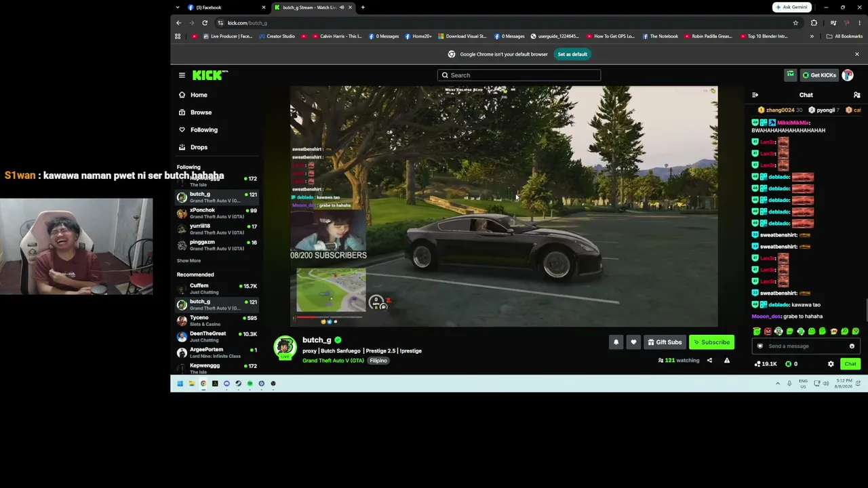
Task: Click the first emote in chat quick-emote row
Action: (x=757, y=331)
